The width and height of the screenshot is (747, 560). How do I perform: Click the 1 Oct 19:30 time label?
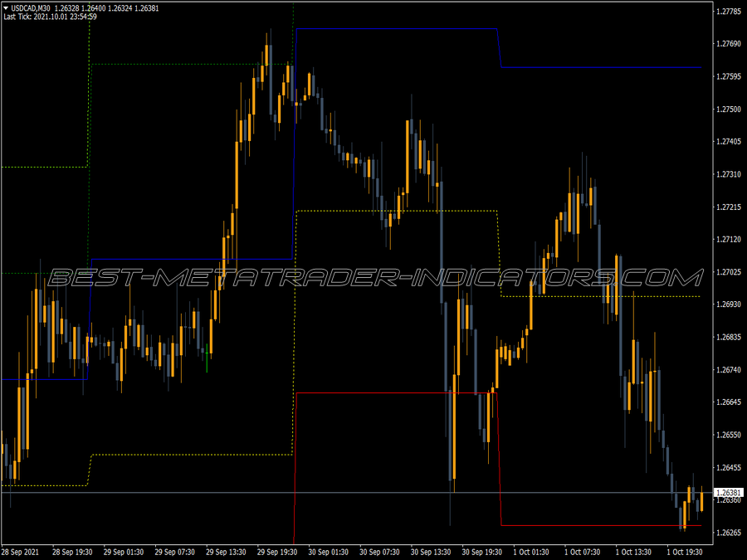tap(685, 552)
